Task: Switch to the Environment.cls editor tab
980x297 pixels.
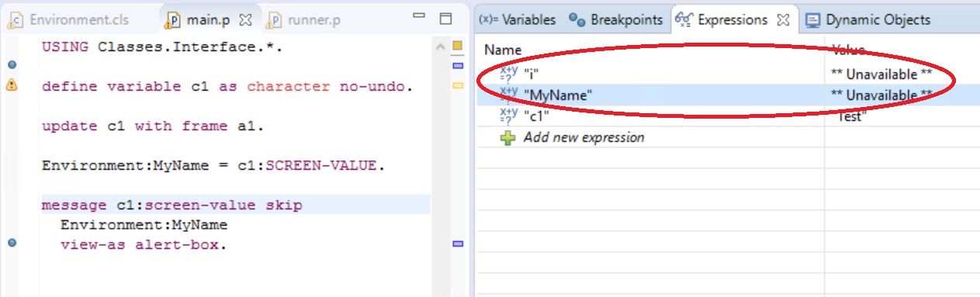Action: point(68,19)
